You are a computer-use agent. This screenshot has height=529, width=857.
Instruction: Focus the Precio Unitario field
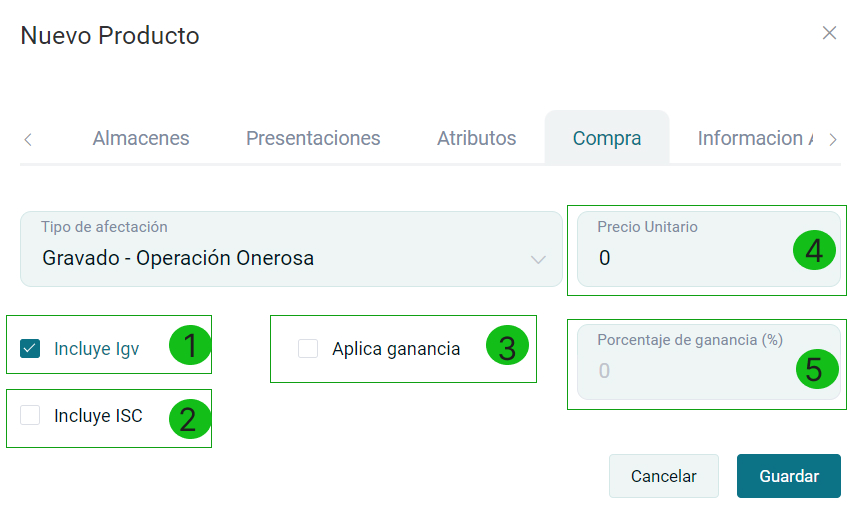(x=690, y=258)
